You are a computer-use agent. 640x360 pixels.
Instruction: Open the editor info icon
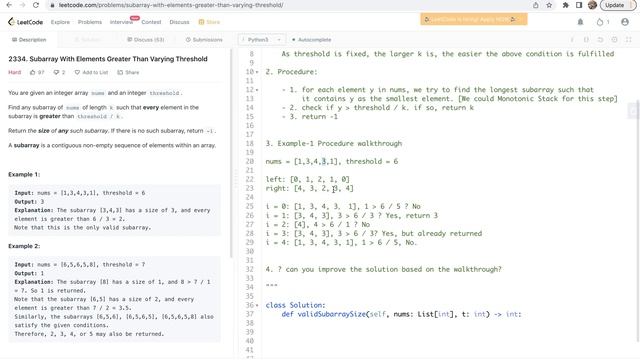pos(572,40)
